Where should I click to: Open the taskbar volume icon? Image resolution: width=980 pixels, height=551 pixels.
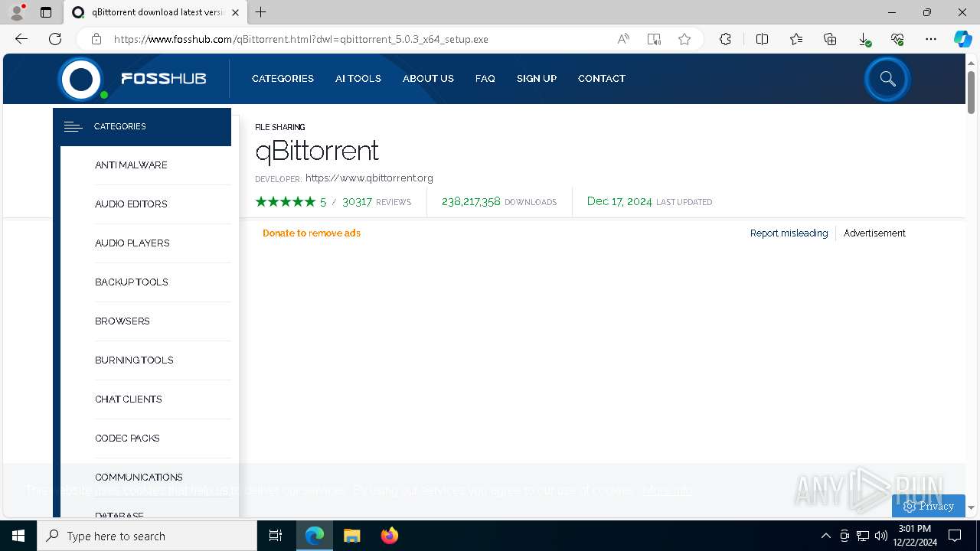(x=881, y=536)
